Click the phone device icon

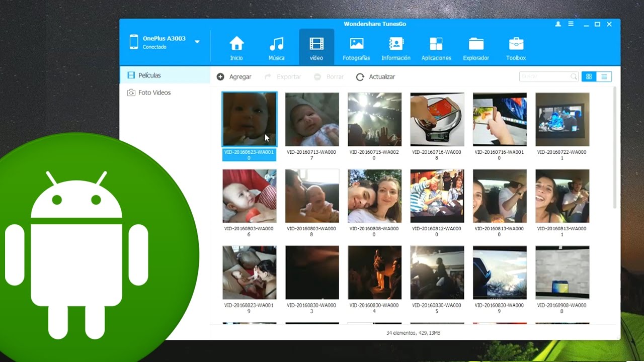click(134, 42)
